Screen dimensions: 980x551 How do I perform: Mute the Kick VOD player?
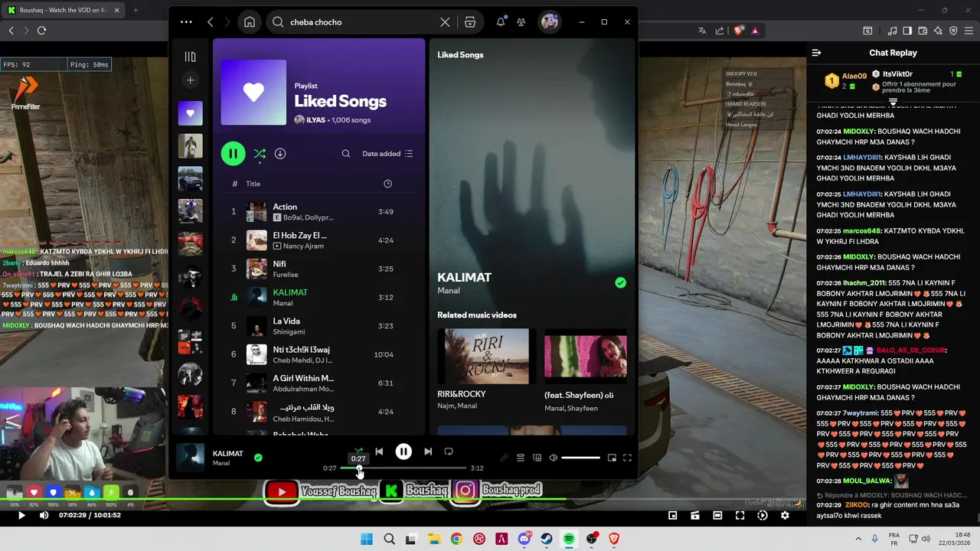pyautogui.click(x=44, y=516)
